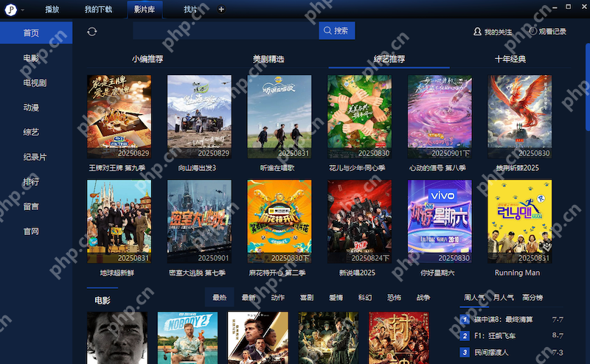Switch ranking list to 月人气
This screenshot has height=364, width=590.
click(x=503, y=298)
